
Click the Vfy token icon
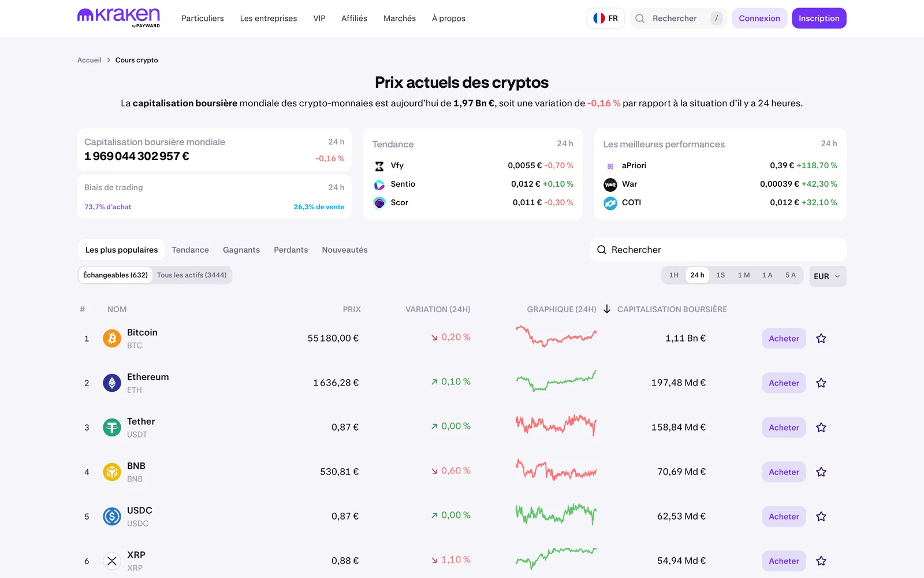[379, 166]
